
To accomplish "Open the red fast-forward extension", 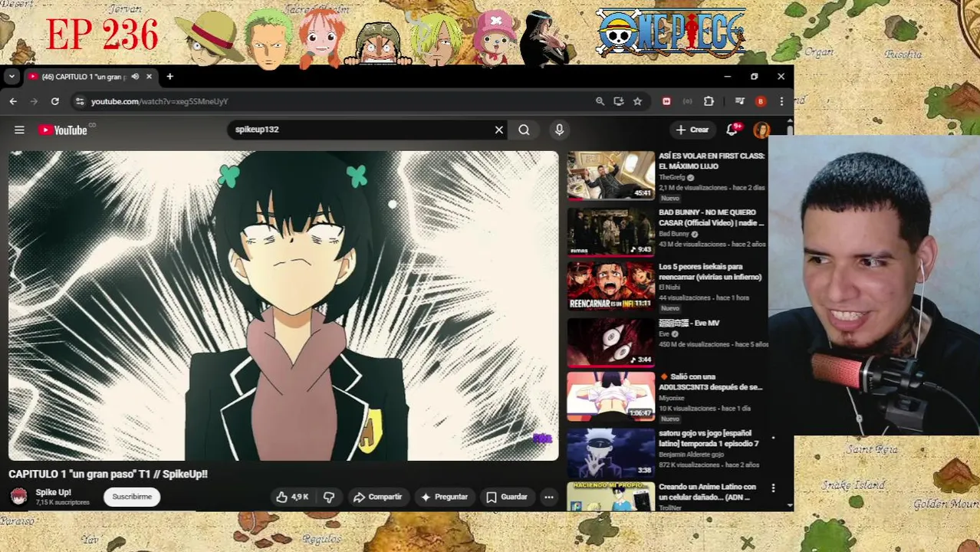I will (666, 101).
